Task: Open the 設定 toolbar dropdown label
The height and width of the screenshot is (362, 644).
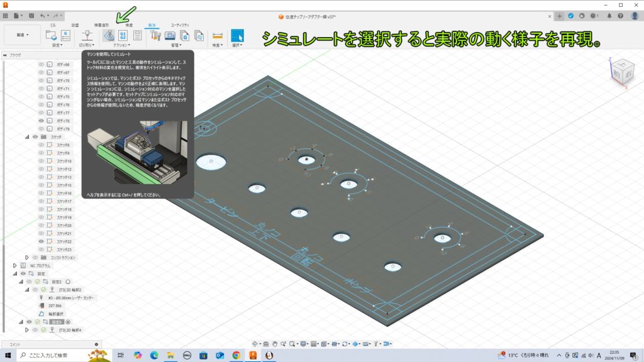Action: tap(57, 45)
